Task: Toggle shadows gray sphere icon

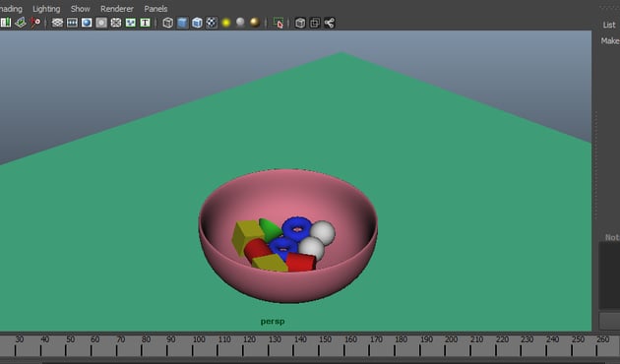Action: pyautogui.click(x=240, y=22)
